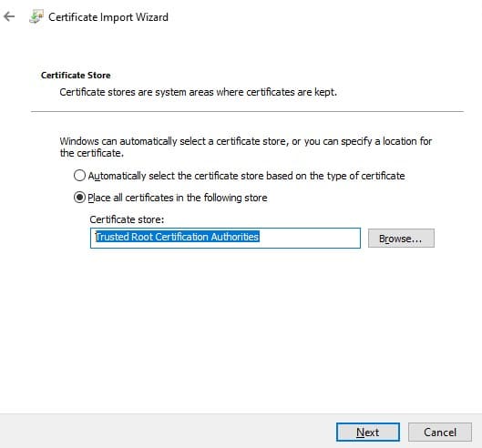Choose 'Place all certificates in the following store' radio
This screenshot has height=448, width=482.
coord(79,197)
